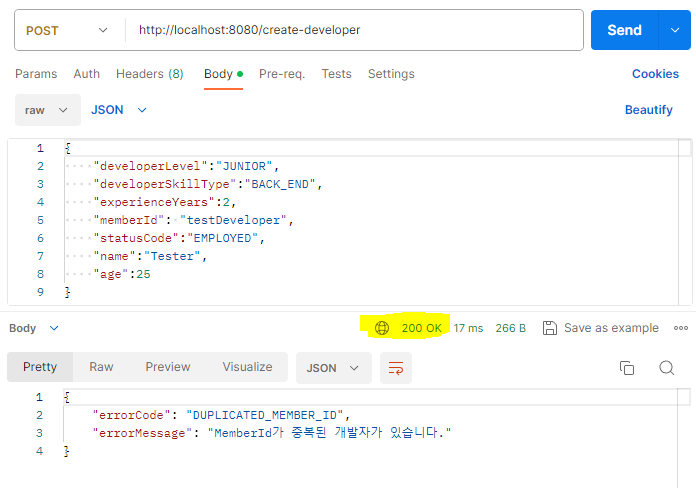Image resolution: width=696 pixels, height=488 pixels.
Task: Open the response JSON format dropdown
Action: pyautogui.click(x=333, y=368)
